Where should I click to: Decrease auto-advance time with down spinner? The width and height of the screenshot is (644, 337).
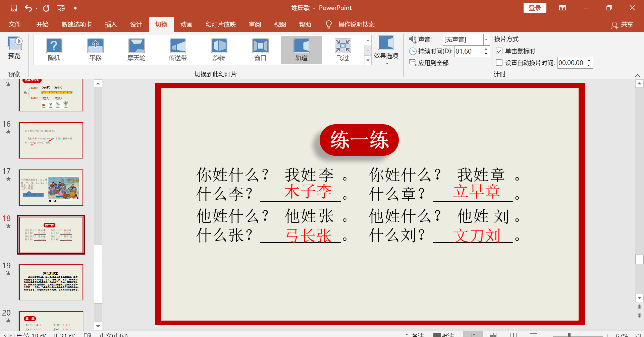coord(589,65)
